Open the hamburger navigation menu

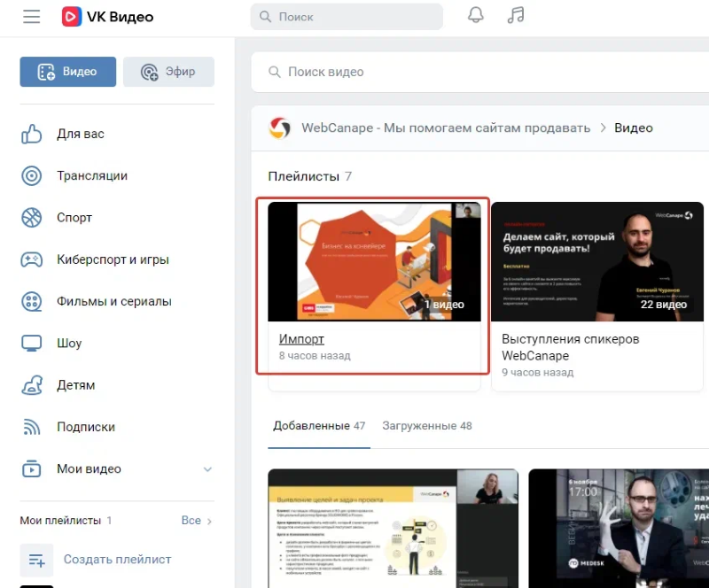32,17
